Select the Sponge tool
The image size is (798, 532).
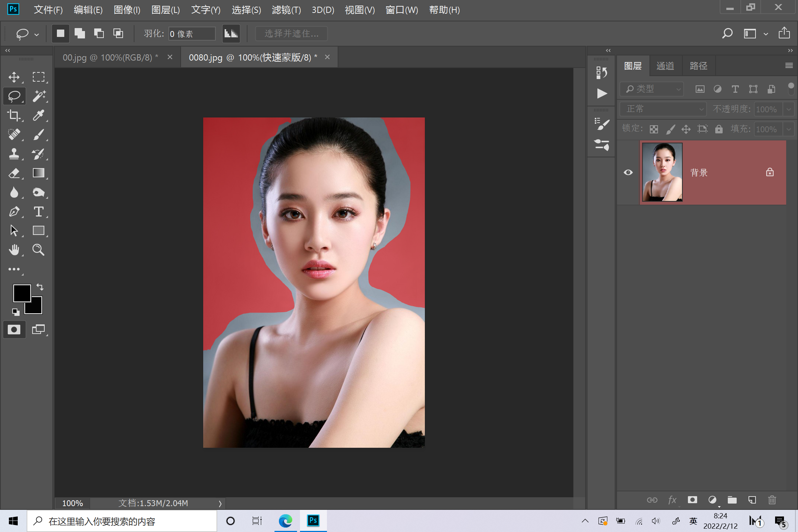tap(38, 192)
